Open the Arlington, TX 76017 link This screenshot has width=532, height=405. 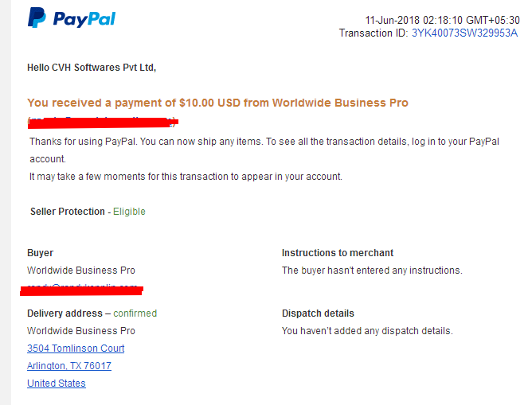click(69, 366)
